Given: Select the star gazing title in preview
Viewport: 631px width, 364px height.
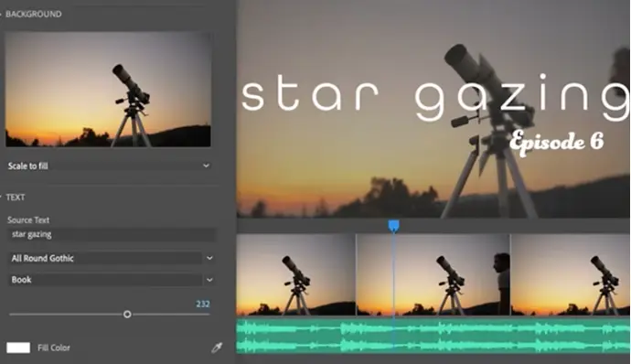Looking at the screenshot, I should click(x=435, y=97).
